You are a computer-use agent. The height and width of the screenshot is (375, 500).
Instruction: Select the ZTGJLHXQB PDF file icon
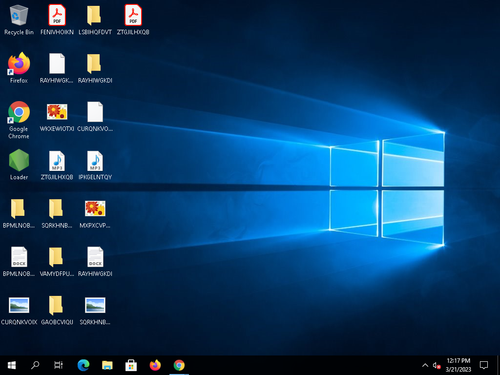[133, 15]
